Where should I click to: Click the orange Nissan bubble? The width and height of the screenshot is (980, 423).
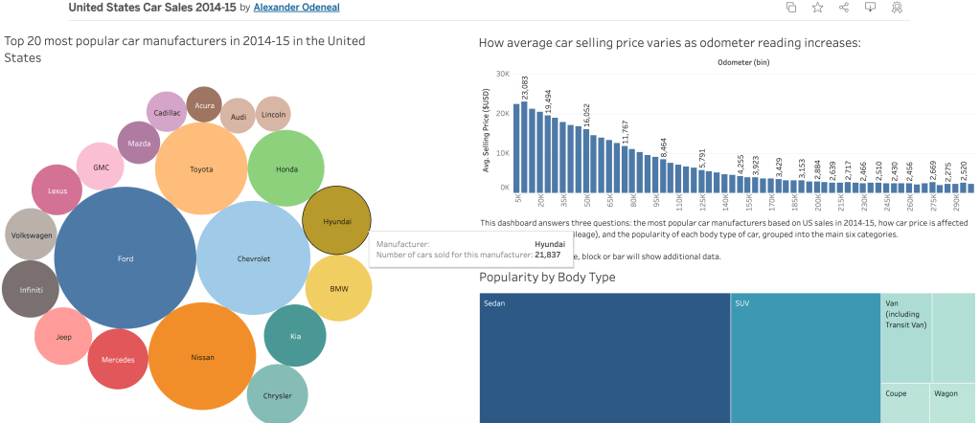click(202, 356)
